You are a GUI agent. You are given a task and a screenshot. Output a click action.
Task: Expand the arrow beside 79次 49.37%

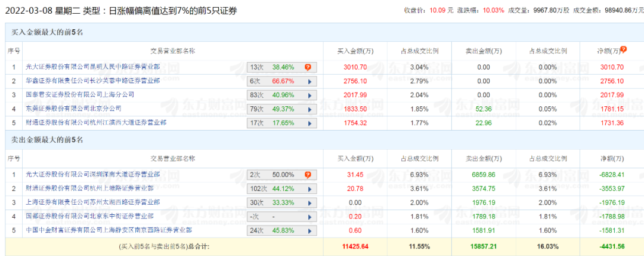point(310,109)
